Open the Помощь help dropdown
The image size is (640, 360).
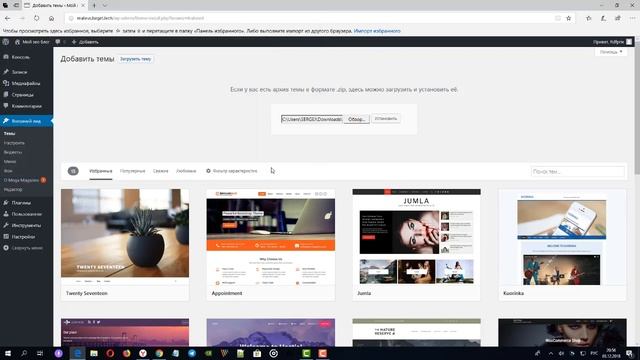pyautogui.click(x=611, y=52)
